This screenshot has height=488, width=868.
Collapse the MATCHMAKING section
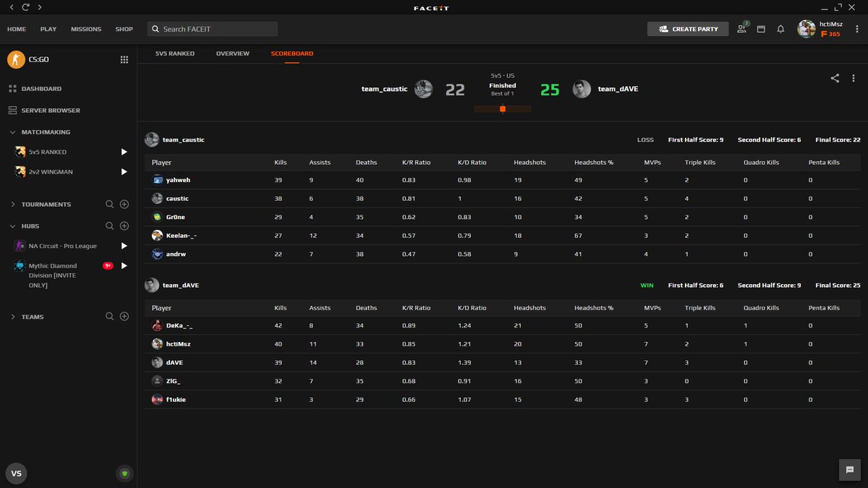pos(13,132)
